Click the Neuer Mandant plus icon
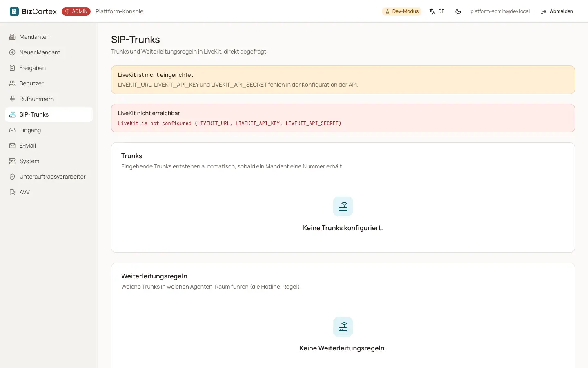 [x=12, y=52]
